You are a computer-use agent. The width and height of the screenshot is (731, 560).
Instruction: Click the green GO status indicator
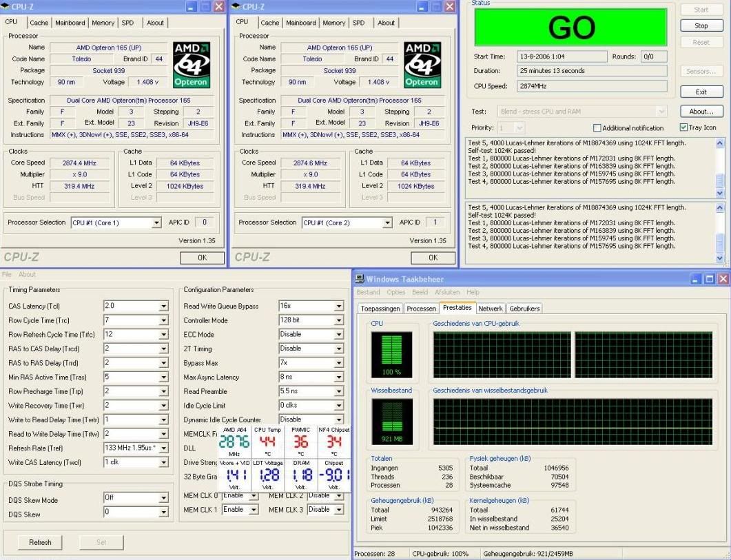tap(571, 27)
